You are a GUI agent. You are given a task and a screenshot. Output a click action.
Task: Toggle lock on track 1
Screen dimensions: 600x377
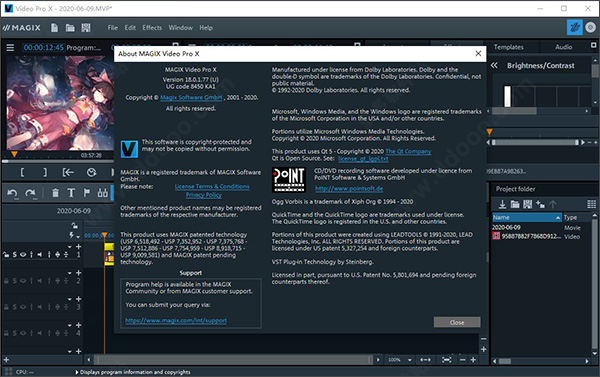[6, 255]
